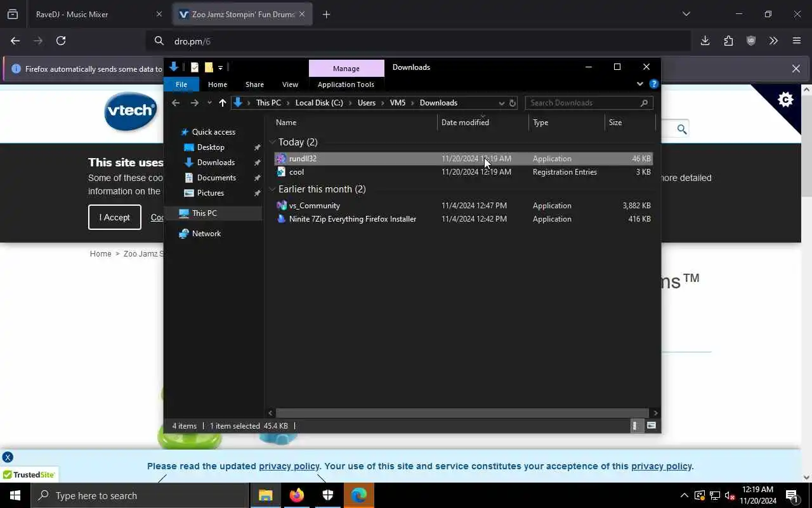Select the vs_Community application file
This screenshot has width=812, height=508.
tap(464, 206)
